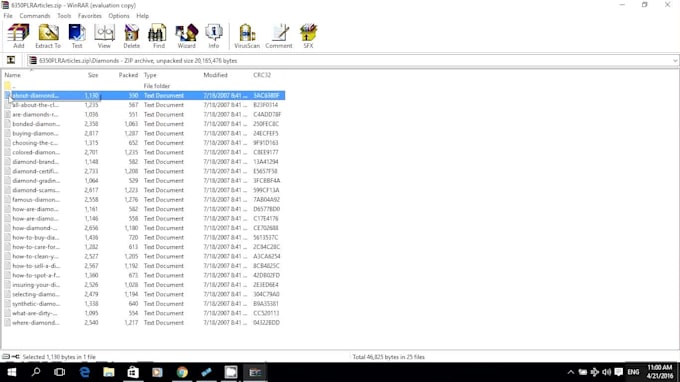Expand the address bar path dropdown

[675, 61]
